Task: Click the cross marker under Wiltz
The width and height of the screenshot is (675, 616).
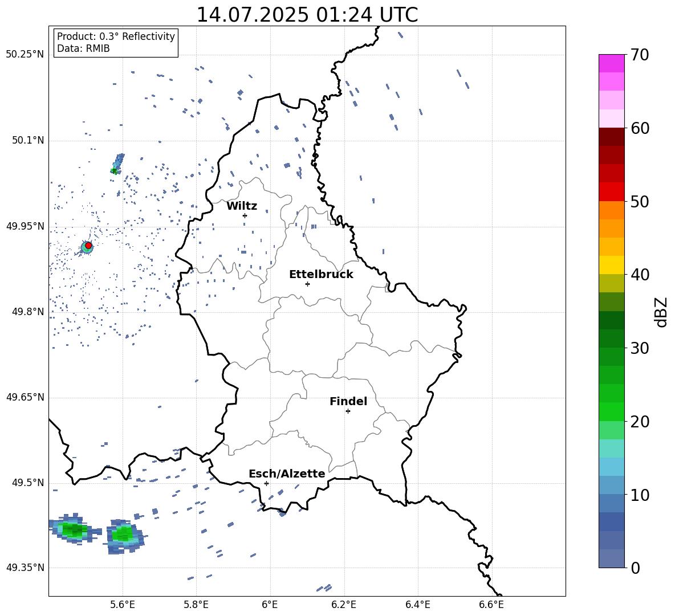Action: (245, 215)
